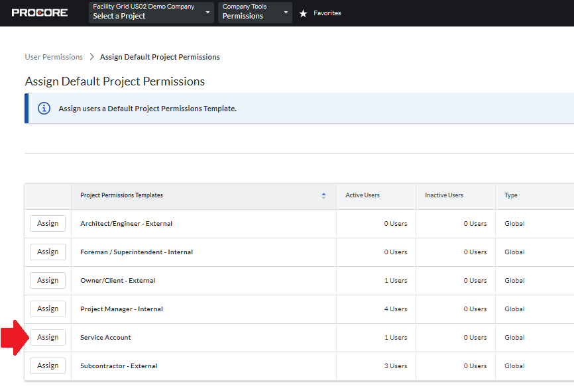Image resolution: width=574 pixels, height=392 pixels.
Task: Sort the Project Permissions Templates column
Action: (x=323, y=195)
